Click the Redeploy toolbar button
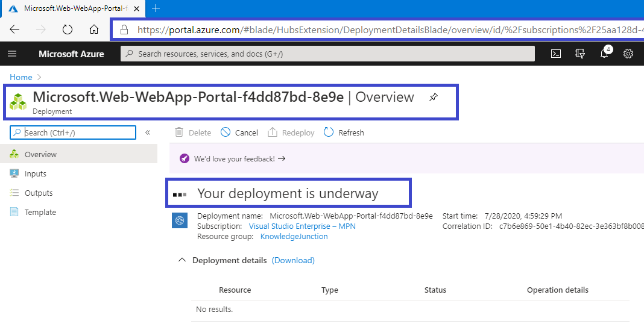Image resolution: width=644 pixels, height=324 pixels. (x=291, y=132)
